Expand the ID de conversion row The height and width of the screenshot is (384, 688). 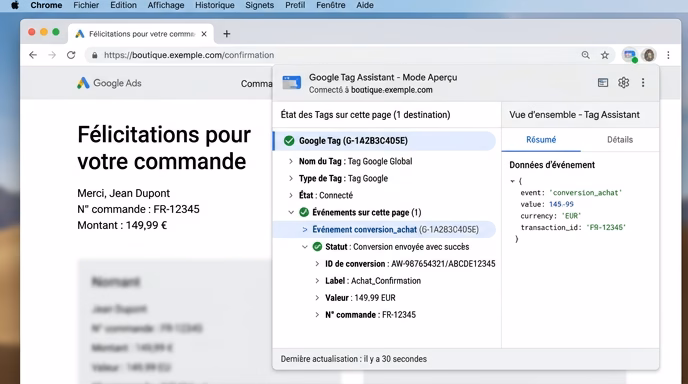tap(317, 264)
